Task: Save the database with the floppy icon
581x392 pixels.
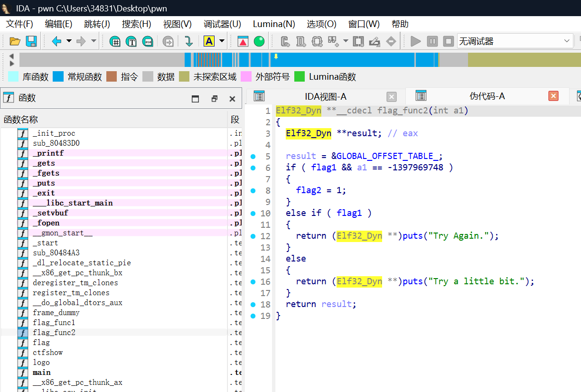Action: pos(31,41)
